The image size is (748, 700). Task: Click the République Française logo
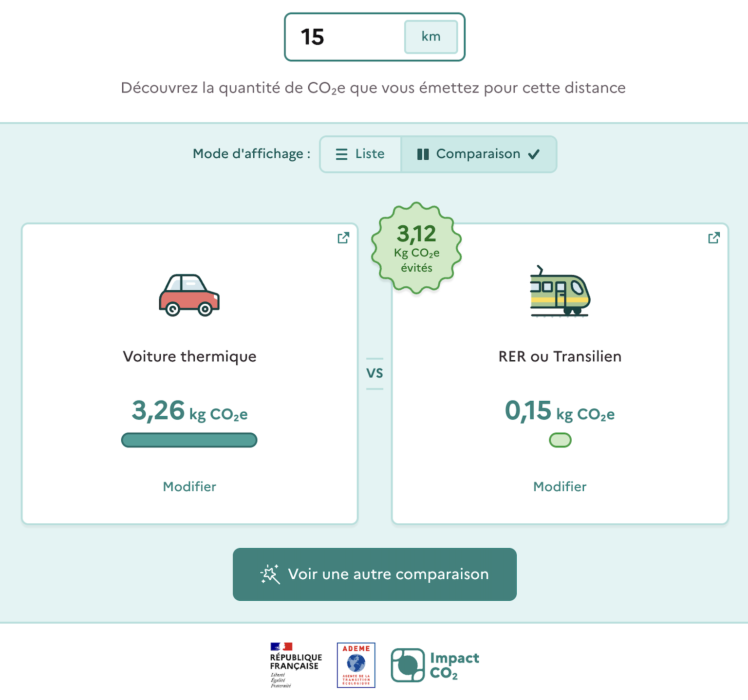296,665
